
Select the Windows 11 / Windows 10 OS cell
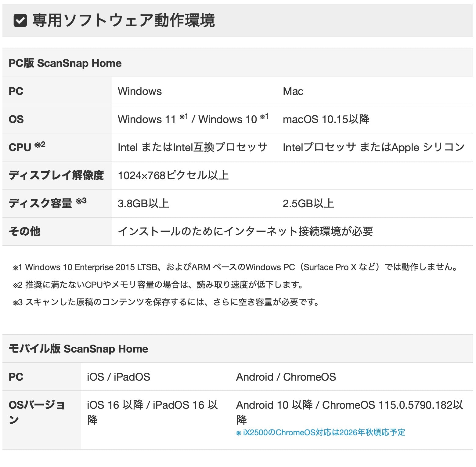(x=194, y=119)
